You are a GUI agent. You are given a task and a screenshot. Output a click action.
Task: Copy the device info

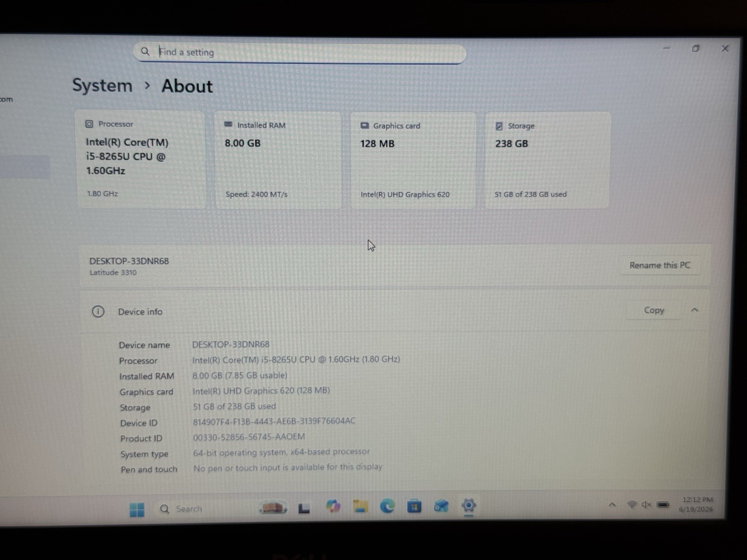(654, 310)
